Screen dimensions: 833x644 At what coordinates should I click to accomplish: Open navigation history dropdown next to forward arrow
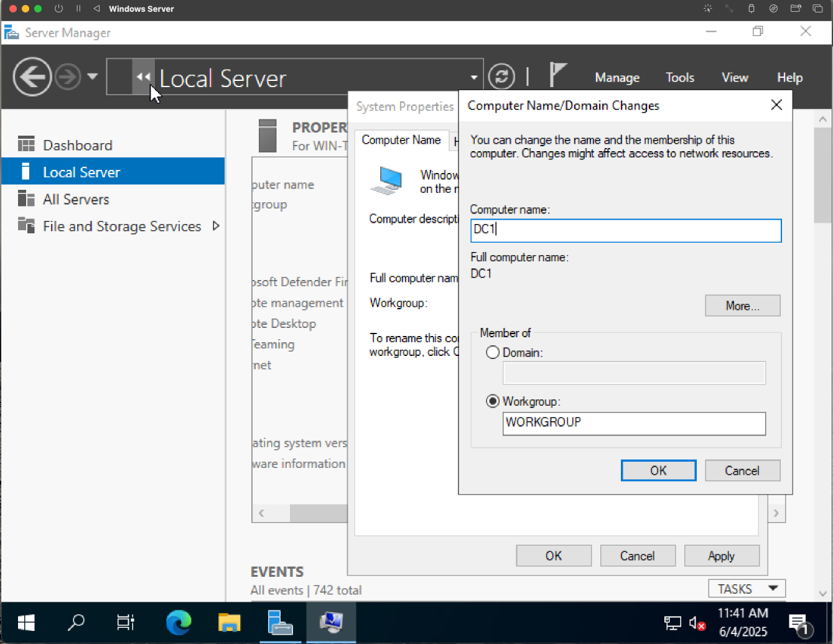click(x=92, y=77)
